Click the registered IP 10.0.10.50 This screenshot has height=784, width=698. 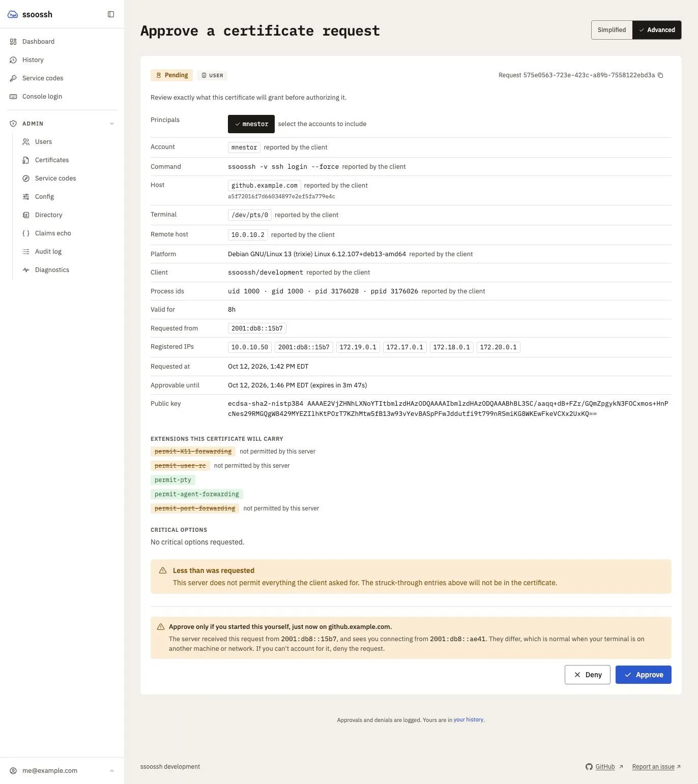click(249, 347)
